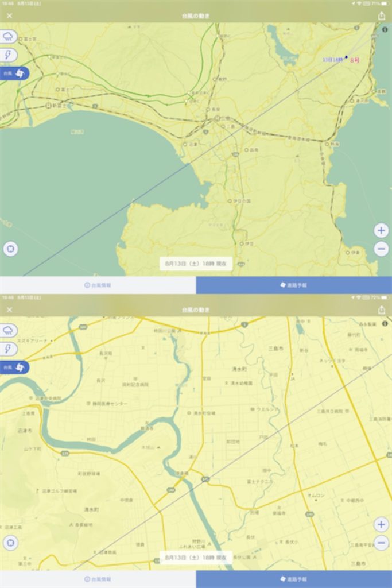This screenshot has width=392, height=588.
Task: Tap the typhoon 8号 position marker on map
Action: (x=347, y=57)
